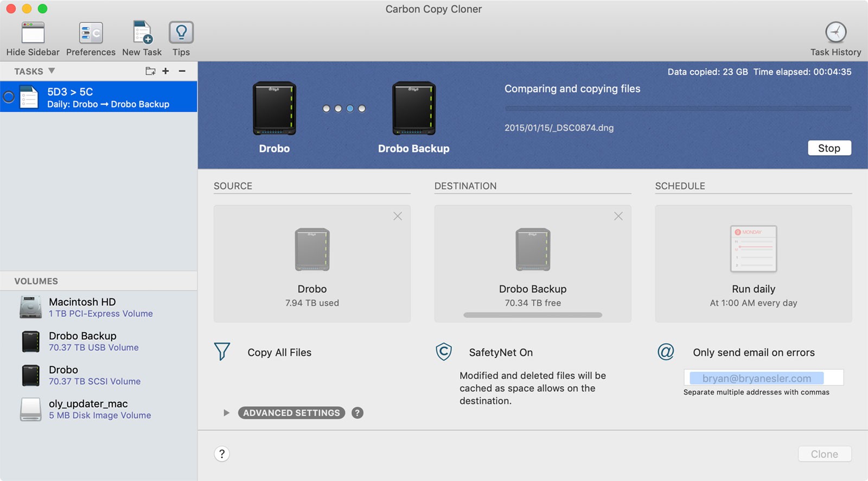Open Preferences from the toolbar
The width and height of the screenshot is (868, 481).
[91, 33]
